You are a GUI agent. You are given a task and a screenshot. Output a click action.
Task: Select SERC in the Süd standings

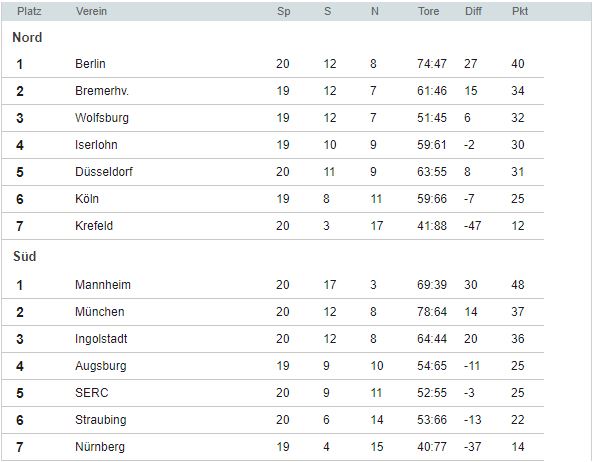92,393
